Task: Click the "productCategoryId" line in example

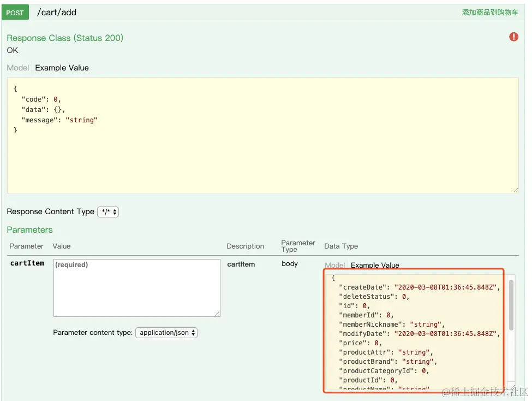Action: [384, 371]
